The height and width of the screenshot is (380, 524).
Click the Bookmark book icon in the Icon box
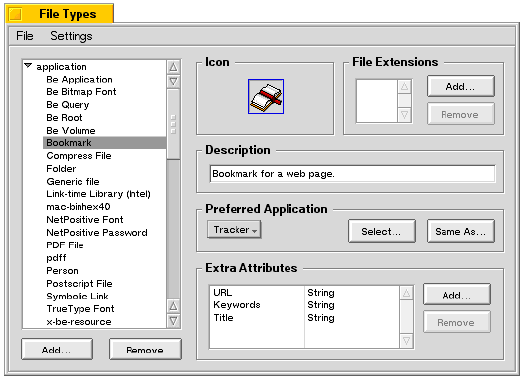pos(266,97)
